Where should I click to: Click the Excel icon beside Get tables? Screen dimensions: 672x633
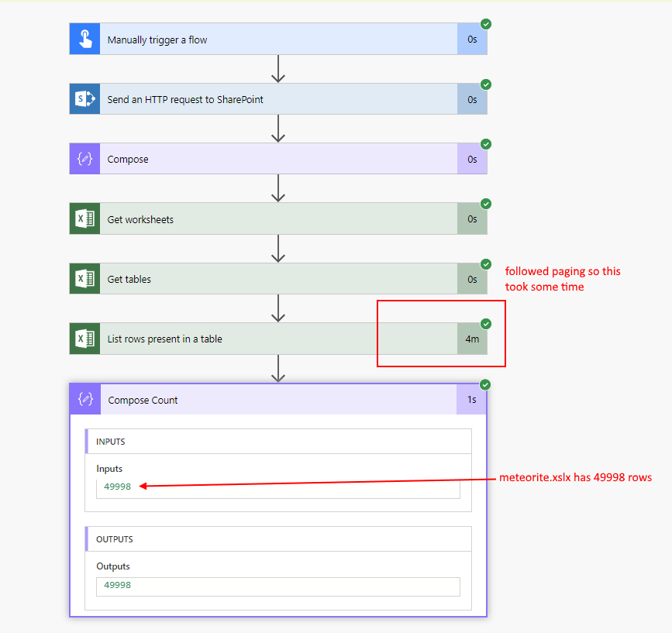click(x=84, y=279)
